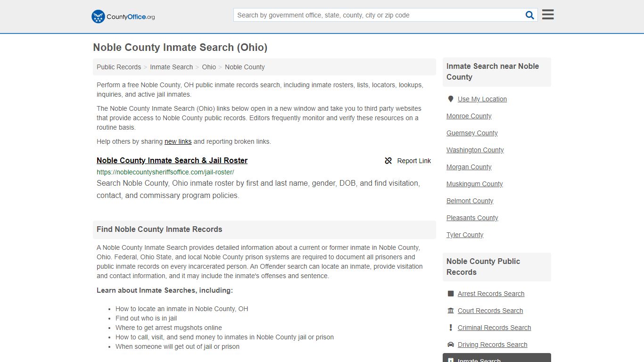Click the Find Noble County Inmate Records heading
This screenshot has height=362, width=644.
159,230
